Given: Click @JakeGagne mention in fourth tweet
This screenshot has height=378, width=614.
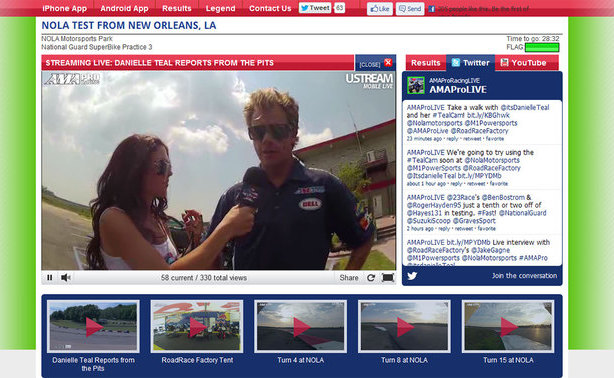Looking at the screenshot, I should pyautogui.click(x=490, y=250).
